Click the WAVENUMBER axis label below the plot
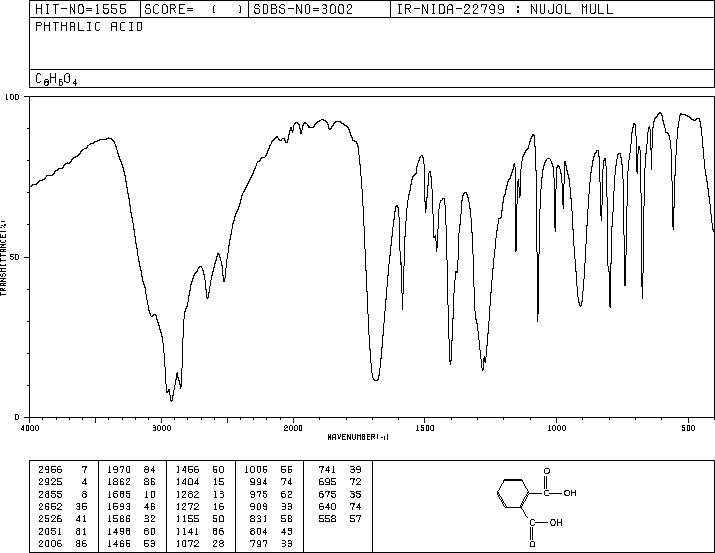 point(358,437)
